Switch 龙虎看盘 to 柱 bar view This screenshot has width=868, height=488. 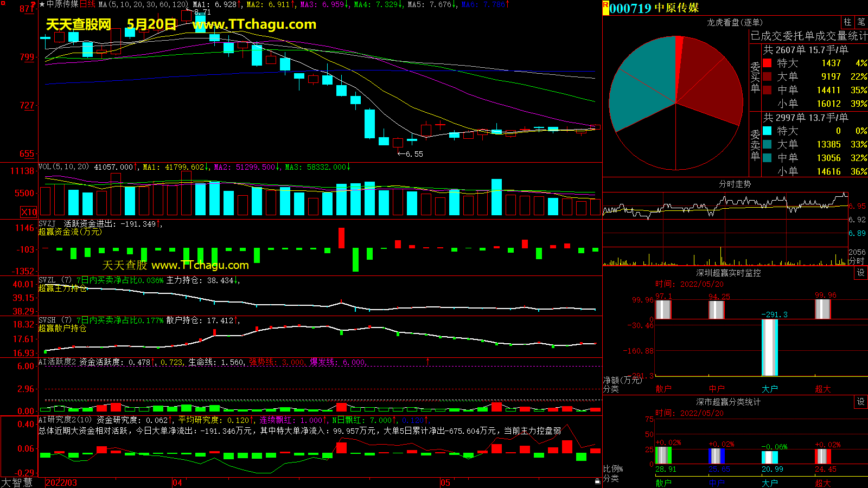tap(847, 22)
